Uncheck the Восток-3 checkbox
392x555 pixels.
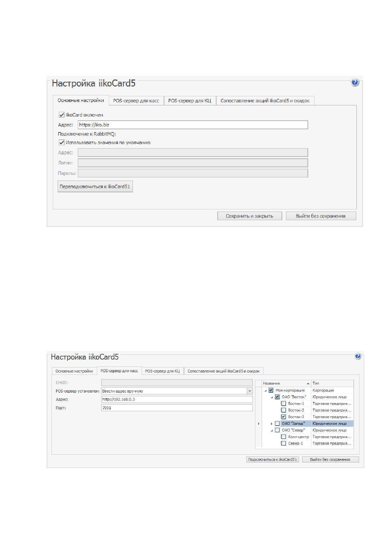click(x=283, y=417)
